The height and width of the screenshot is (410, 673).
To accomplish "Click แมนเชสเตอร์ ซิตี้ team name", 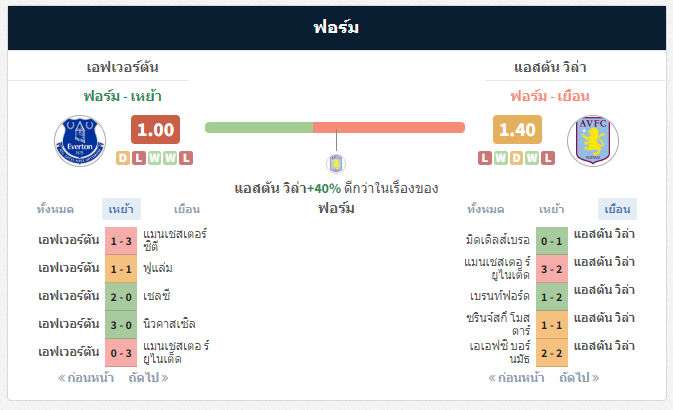I will (175, 240).
